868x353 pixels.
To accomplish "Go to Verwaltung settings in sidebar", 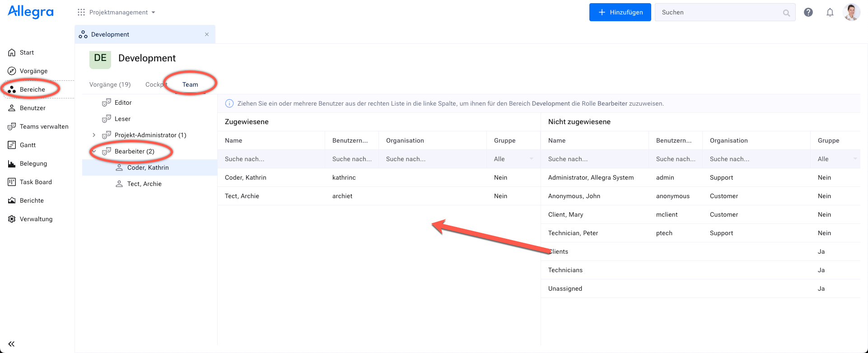I will pos(36,219).
